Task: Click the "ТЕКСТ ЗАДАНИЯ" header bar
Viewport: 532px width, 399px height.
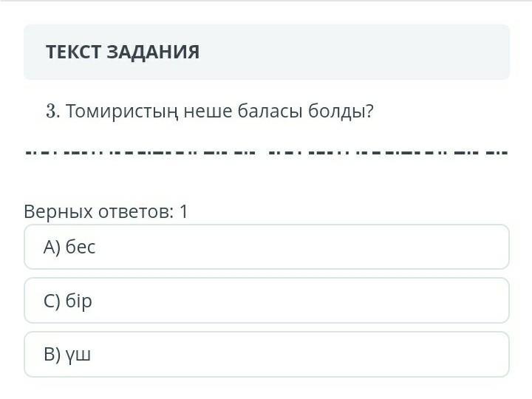Action: pyautogui.click(x=266, y=52)
